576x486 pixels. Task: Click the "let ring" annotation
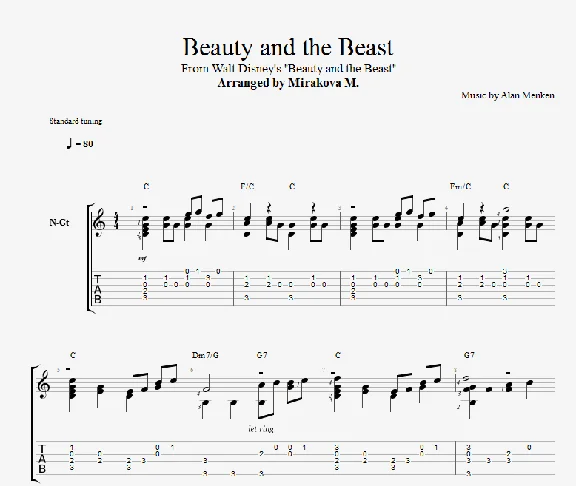[x=261, y=429]
